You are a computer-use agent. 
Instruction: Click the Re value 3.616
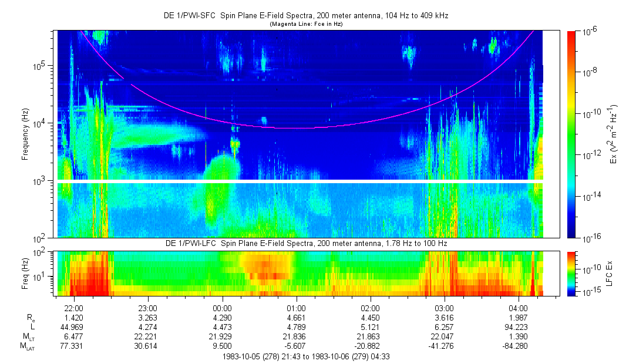[x=444, y=318]
